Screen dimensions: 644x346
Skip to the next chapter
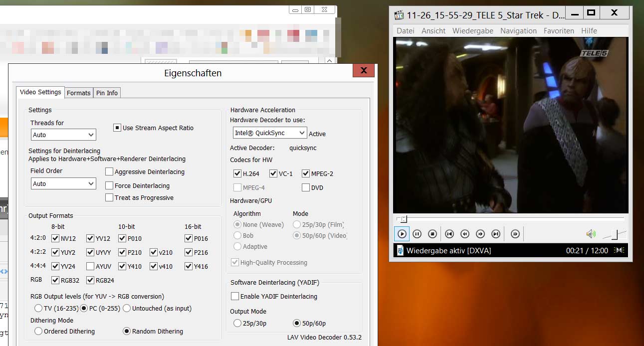pyautogui.click(x=496, y=234)
